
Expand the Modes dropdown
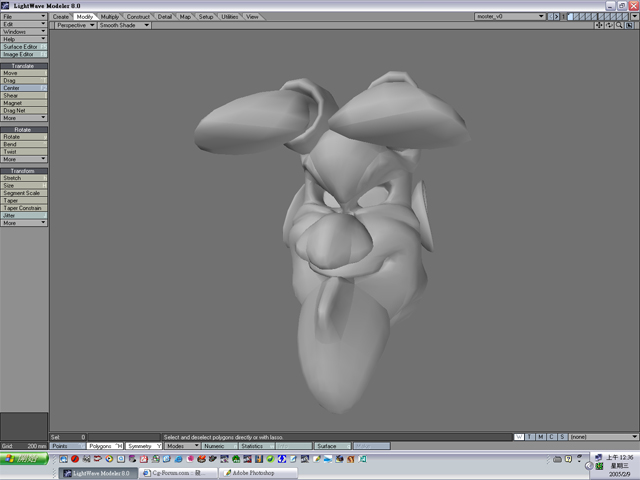pyautogui.click(x=182, y=446)
